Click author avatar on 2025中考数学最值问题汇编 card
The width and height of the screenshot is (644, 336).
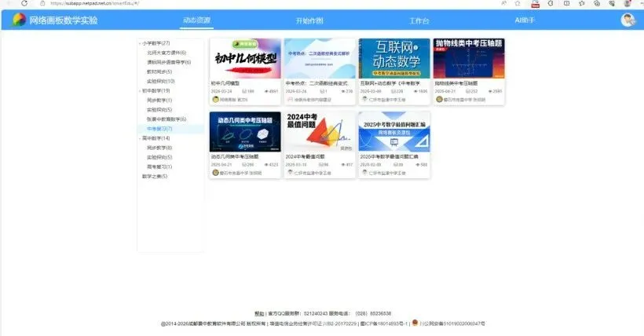click(364, 173)
